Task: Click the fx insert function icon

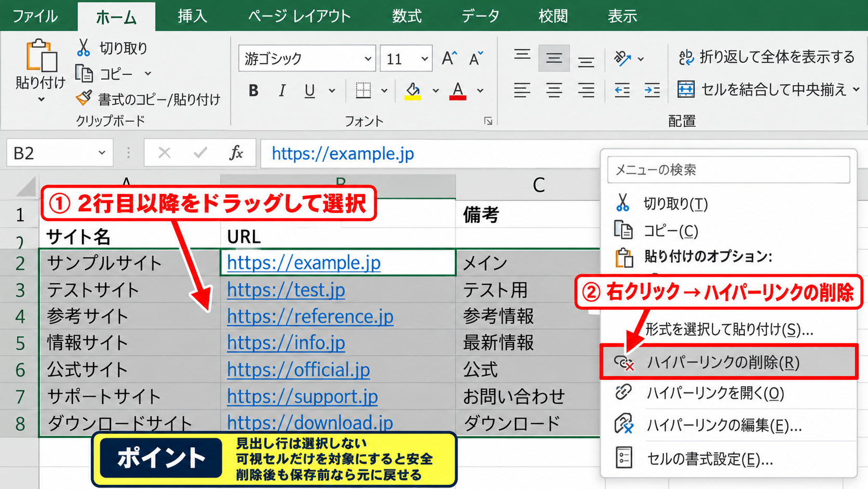Action: click(x=236, y=153)
